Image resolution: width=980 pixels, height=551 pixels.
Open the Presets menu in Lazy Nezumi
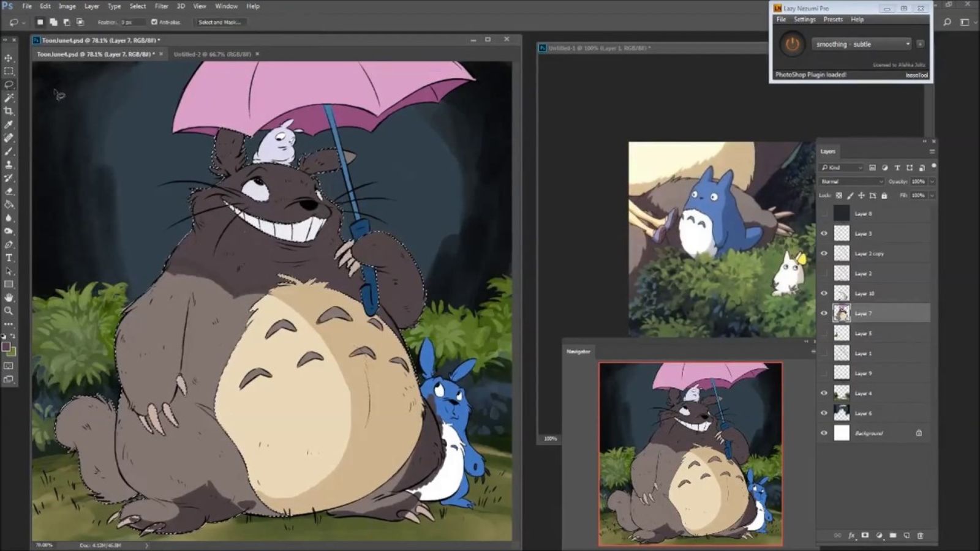point(833,20)
